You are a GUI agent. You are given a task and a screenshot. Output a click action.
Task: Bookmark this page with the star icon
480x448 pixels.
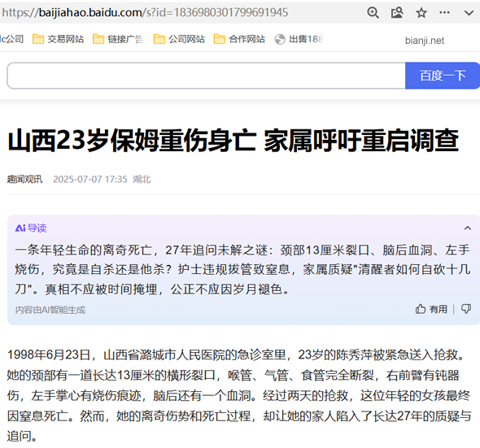pyautogui.click(x=421, y=12)
